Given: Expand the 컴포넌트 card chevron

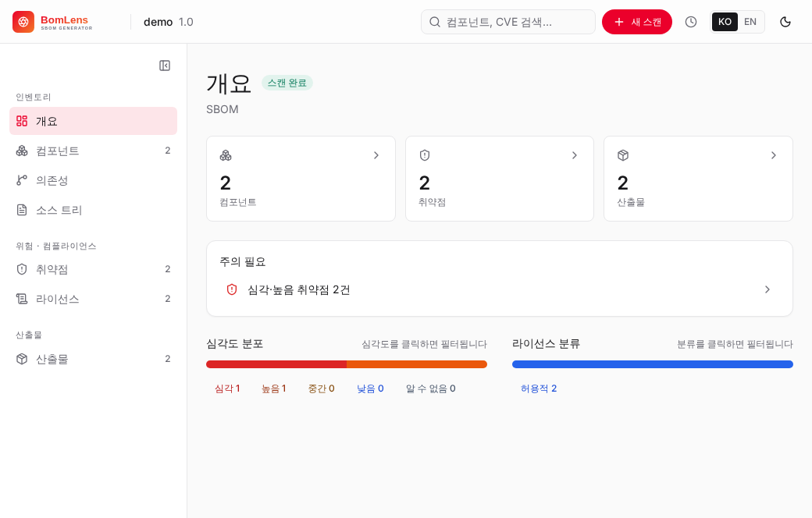Looking at the screenshot, I should click(376, 155).
